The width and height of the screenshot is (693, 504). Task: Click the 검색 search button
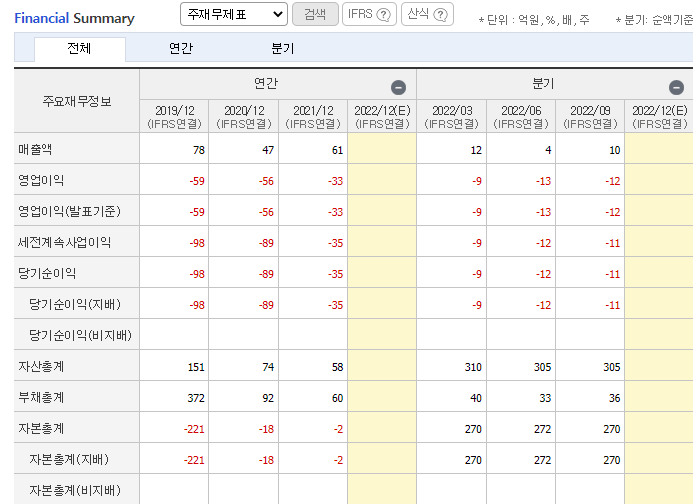pos(315,14)
